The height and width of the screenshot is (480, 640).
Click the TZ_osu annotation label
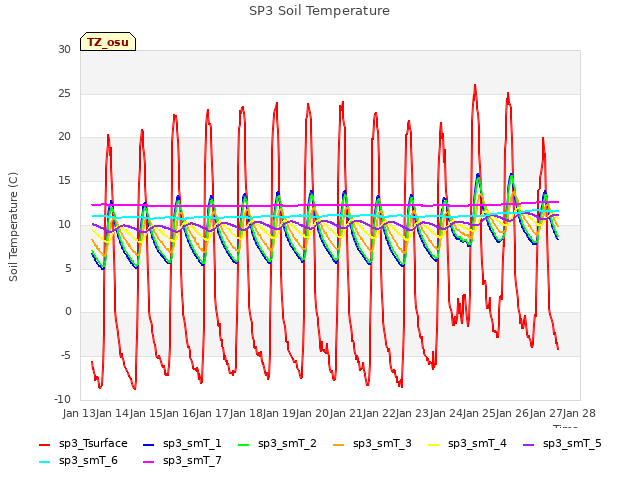(108, 42)
